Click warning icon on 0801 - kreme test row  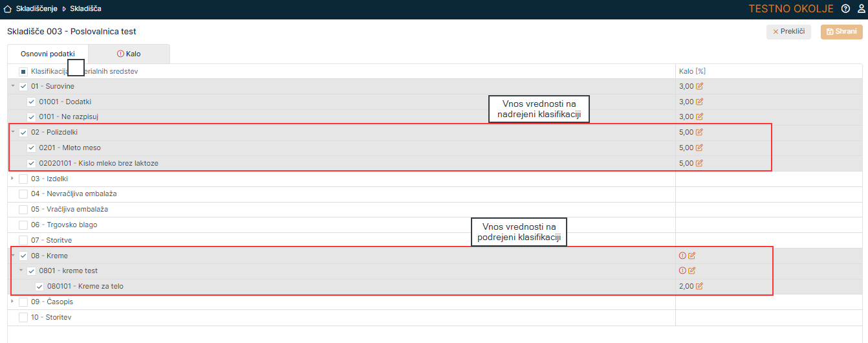click(682, 271)
